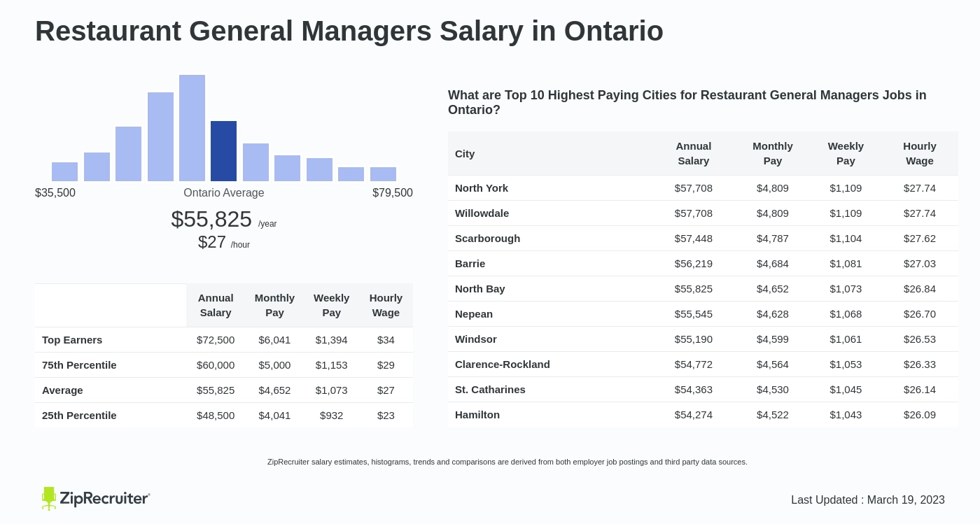Screen dimensions: 980x524
Task: Click the Last Updated date text
Action: click(x=868, y=500)
